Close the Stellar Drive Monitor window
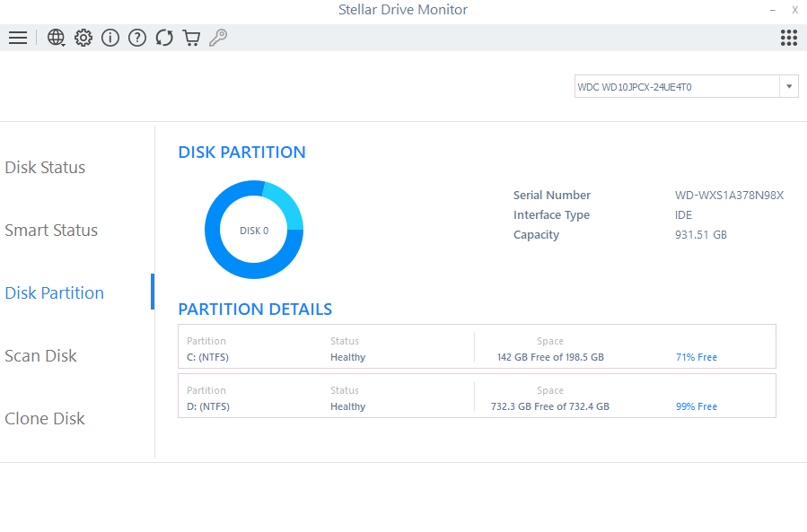 click(794, 10)
